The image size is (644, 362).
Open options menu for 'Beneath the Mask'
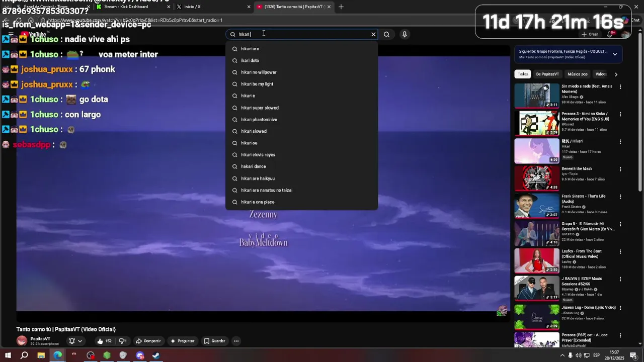pos(620,169)
